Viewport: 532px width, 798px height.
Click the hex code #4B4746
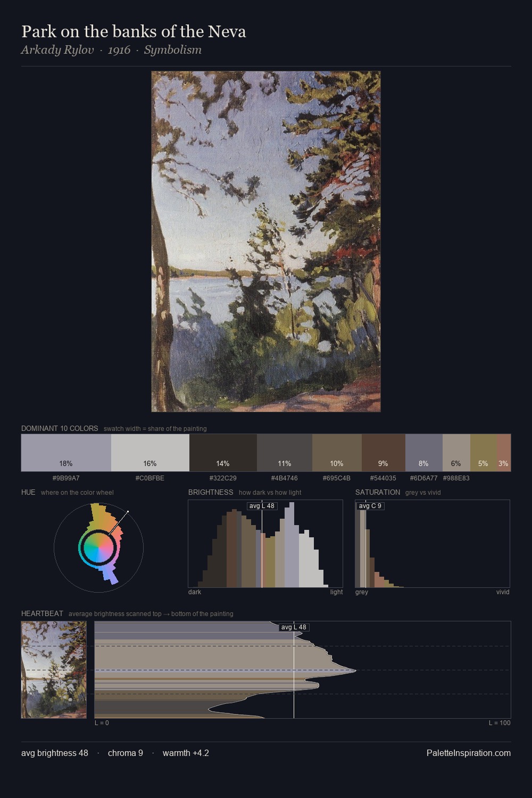click(285, 478)
